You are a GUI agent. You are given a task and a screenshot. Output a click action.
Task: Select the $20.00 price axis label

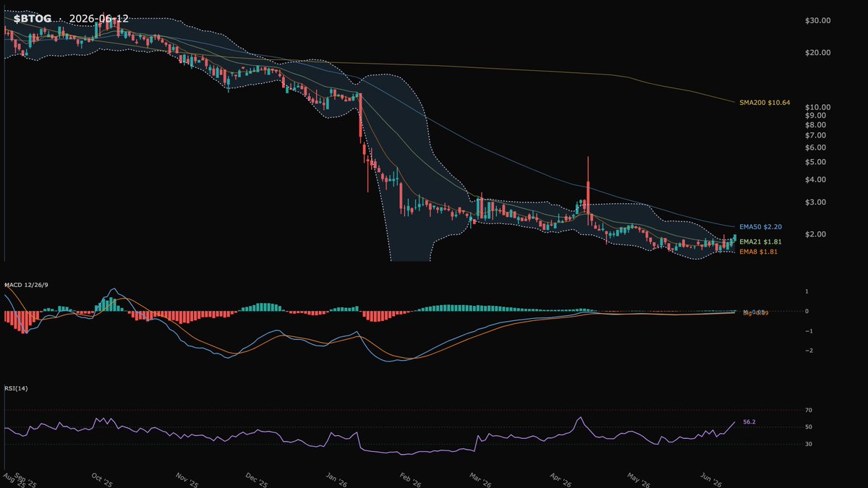(x=817, y=53)
